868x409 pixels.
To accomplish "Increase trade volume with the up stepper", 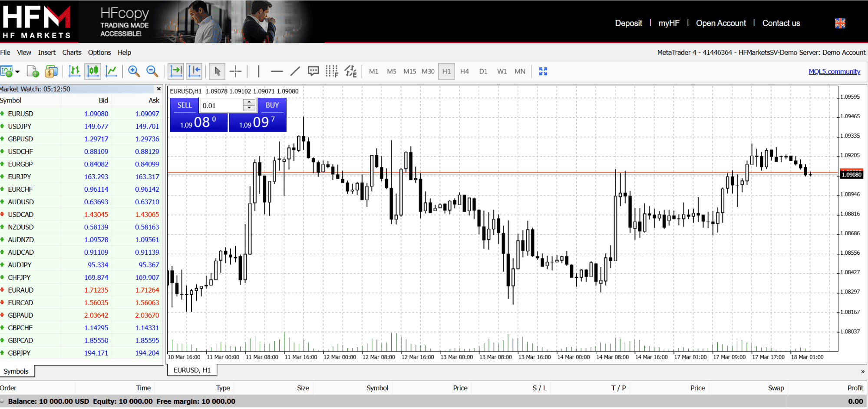I will click(249, 102).
